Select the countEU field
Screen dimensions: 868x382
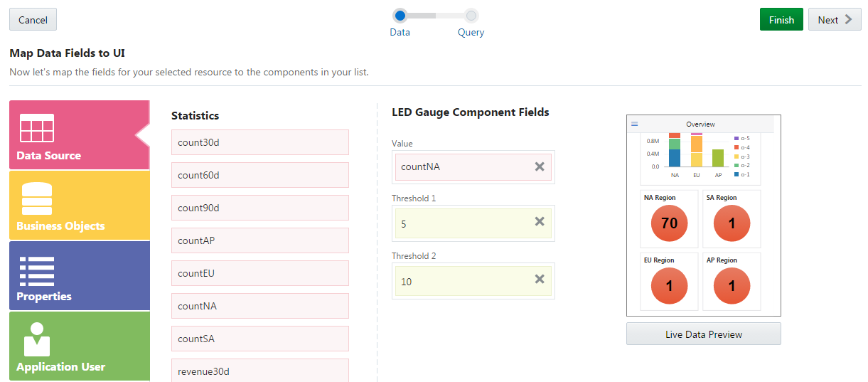click(259, 273)
